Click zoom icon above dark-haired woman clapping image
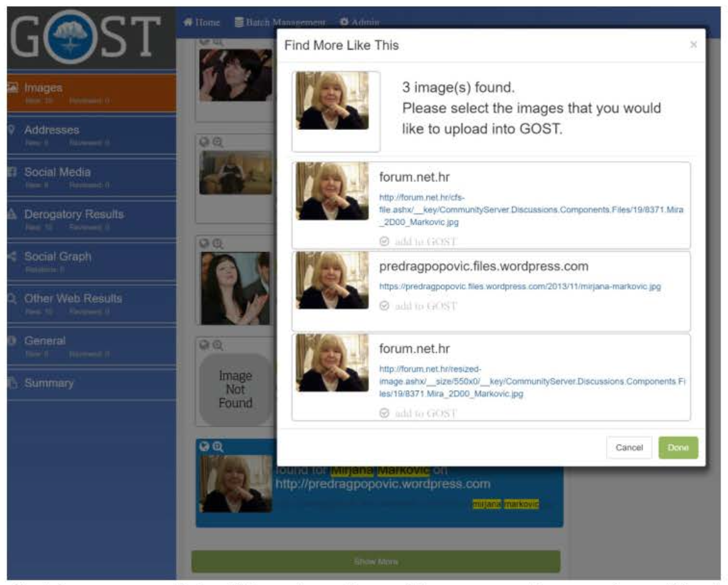This screenshot has height=585, width=728. tap(218, 243)
